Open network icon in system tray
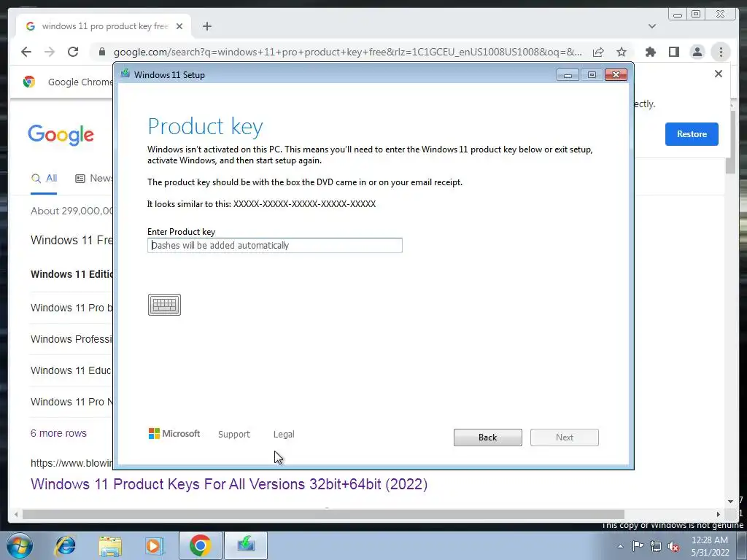This screenshot has height=560, width=747. coord(656,546)
